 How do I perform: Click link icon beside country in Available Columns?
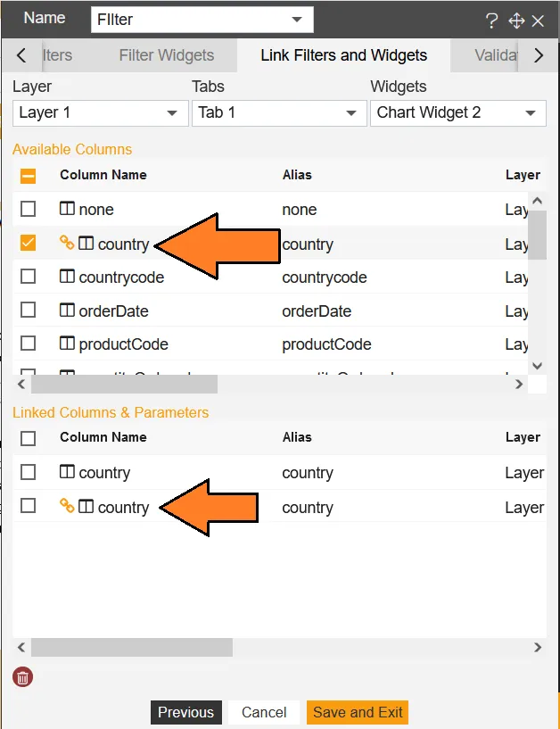[x=67, y=243]
